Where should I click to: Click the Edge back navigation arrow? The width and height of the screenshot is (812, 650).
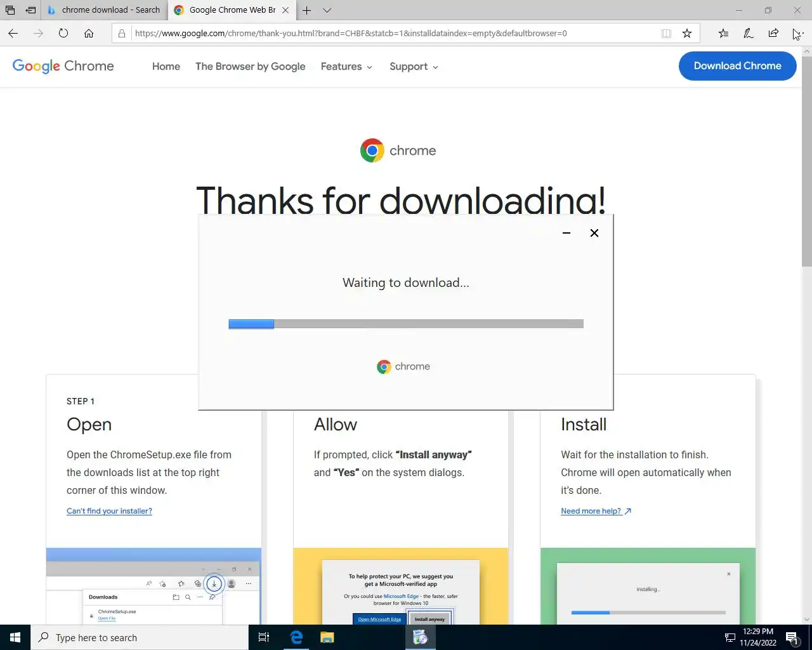(13, 33)
